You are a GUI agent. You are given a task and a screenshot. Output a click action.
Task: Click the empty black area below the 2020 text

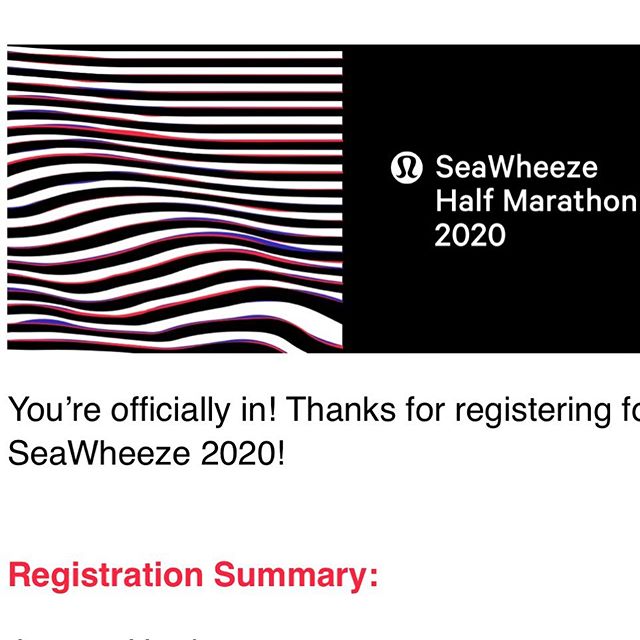491,300
